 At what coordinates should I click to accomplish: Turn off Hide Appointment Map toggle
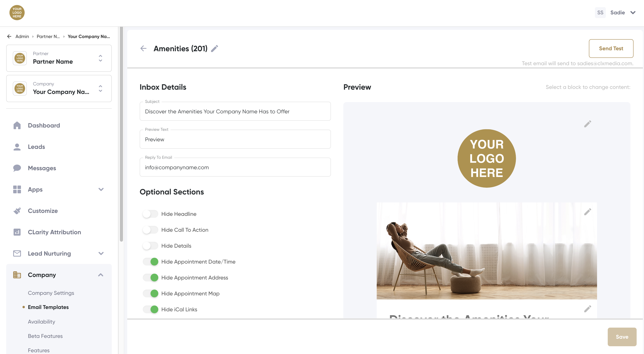point(150,293)
